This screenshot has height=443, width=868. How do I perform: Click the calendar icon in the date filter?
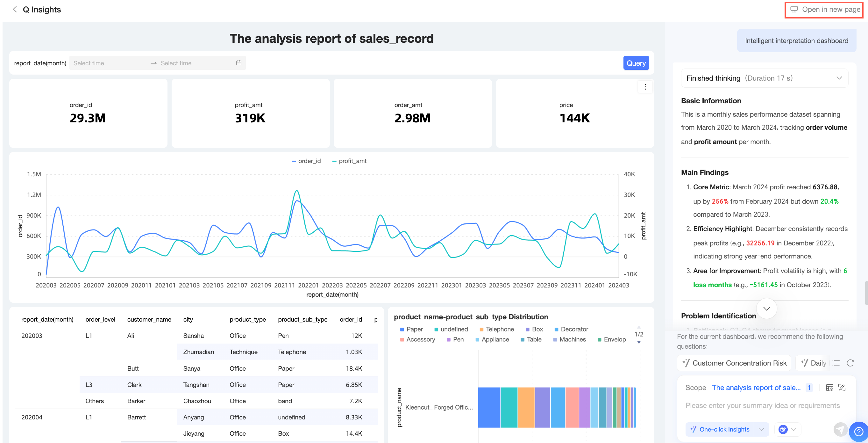tap(238, 63)
